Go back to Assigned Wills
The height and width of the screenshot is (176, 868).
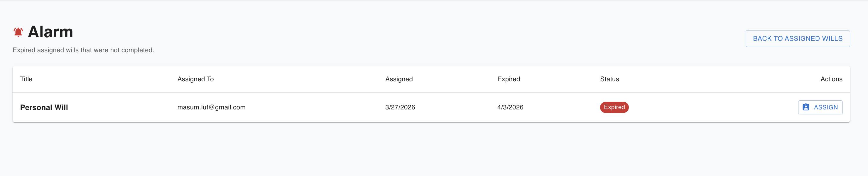click(797, 39)
